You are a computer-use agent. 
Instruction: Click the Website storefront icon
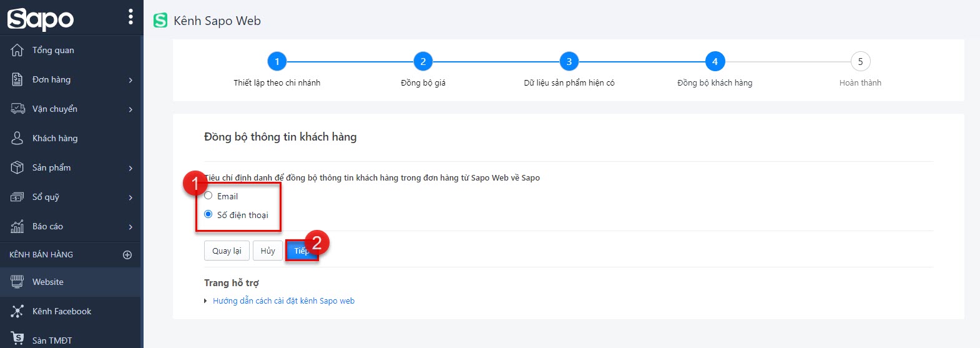pos(17,282)
